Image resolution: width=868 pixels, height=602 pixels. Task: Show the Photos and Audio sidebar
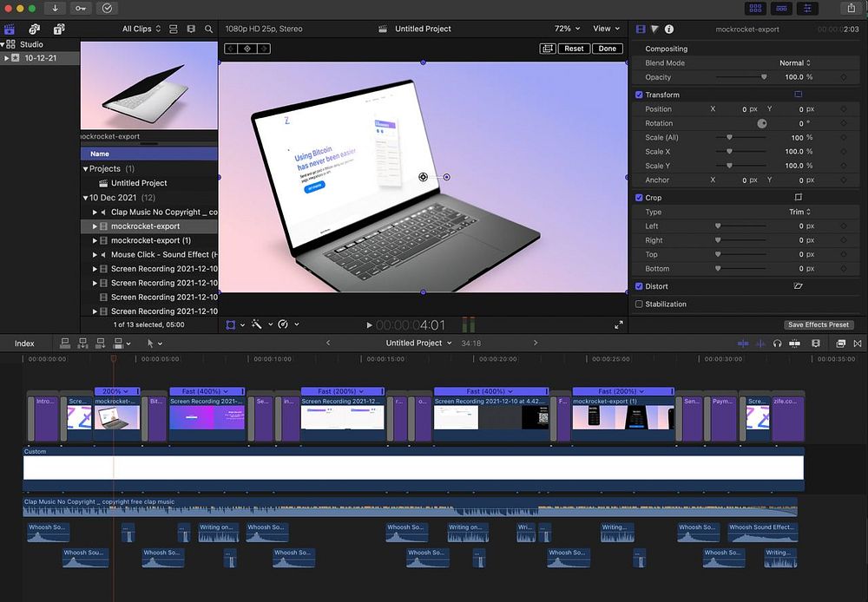click(x=35, y=29)
